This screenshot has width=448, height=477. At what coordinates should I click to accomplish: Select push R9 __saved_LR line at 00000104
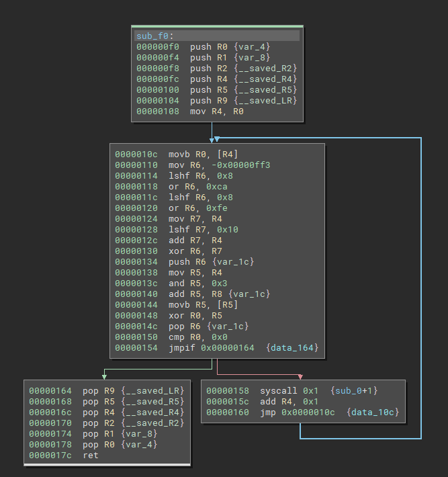[x=216, y=100]
